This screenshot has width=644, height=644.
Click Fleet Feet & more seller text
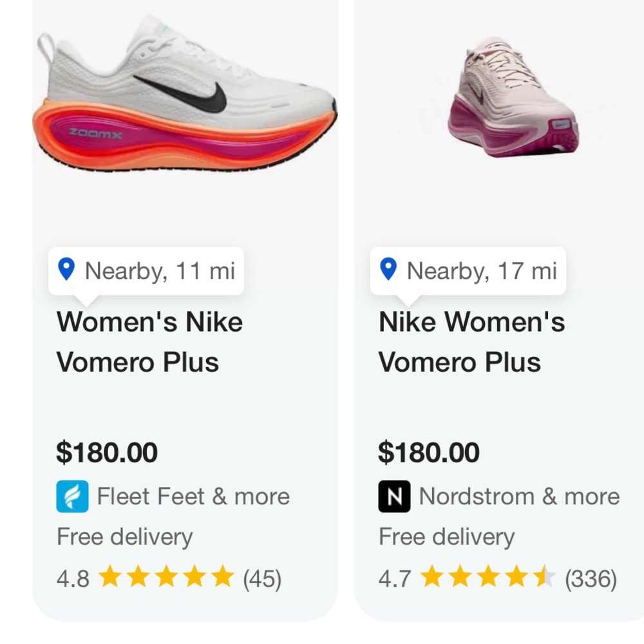[193, 497]
